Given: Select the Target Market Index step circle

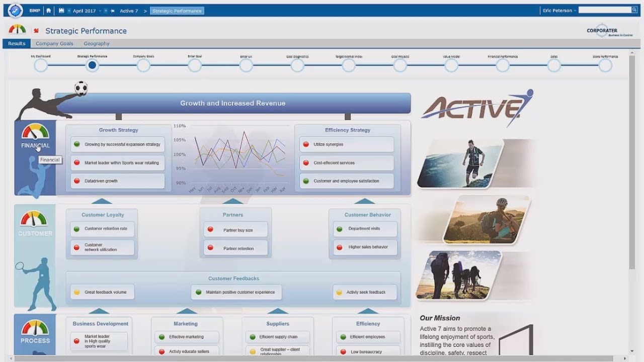Looking at the screenshot, I should tap(349, 65).
